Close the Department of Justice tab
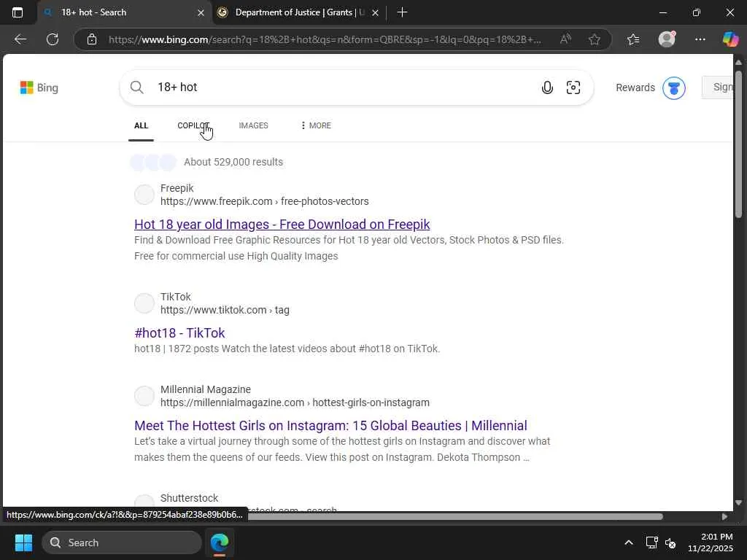 [x=376, y=13]
